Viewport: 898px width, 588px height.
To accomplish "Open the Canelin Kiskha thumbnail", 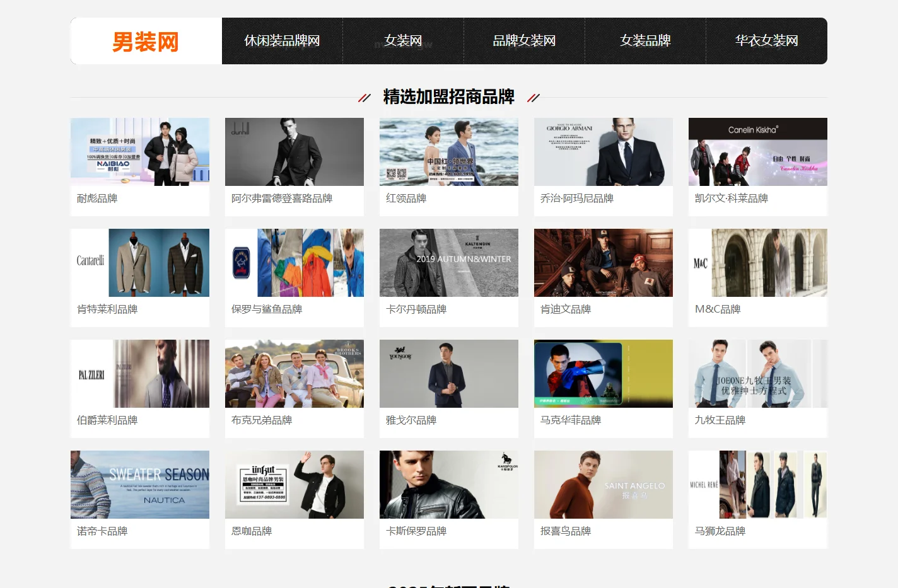I will pos(758,152).
